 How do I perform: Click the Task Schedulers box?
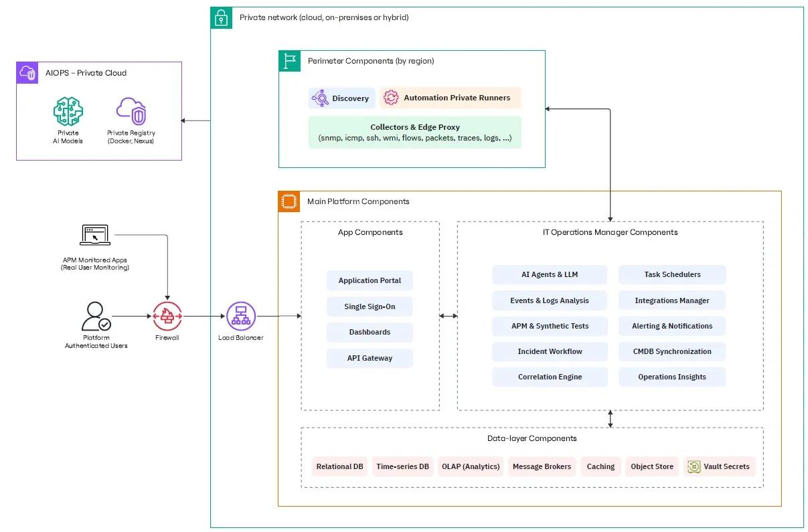(x=672, y=275)
